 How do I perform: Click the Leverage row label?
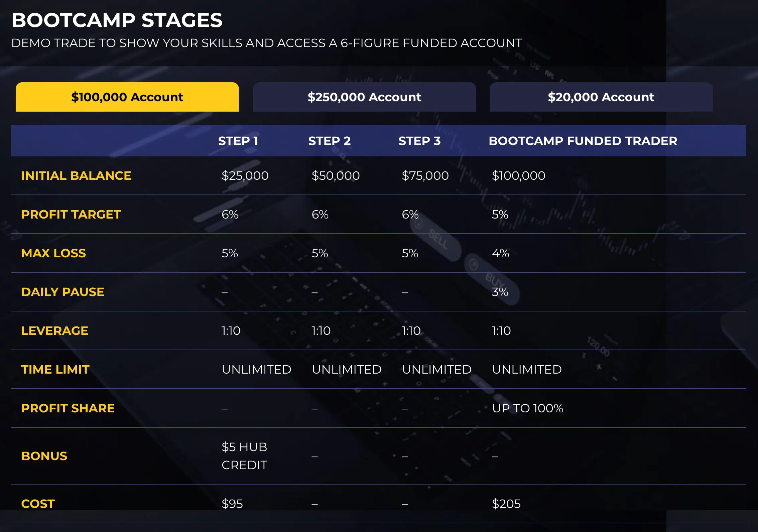[54, 331]
